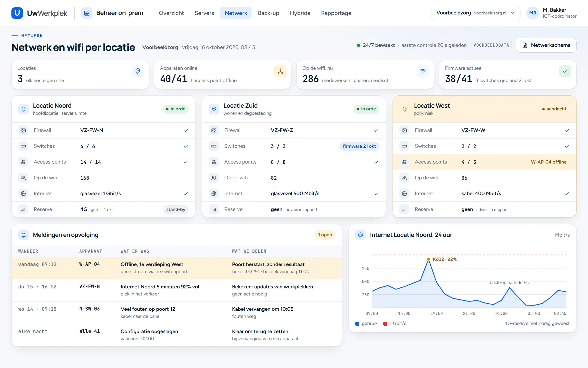Screen dimensions: 588x368
Task: Select the Netwerk tab
Action: click(236, 13)
